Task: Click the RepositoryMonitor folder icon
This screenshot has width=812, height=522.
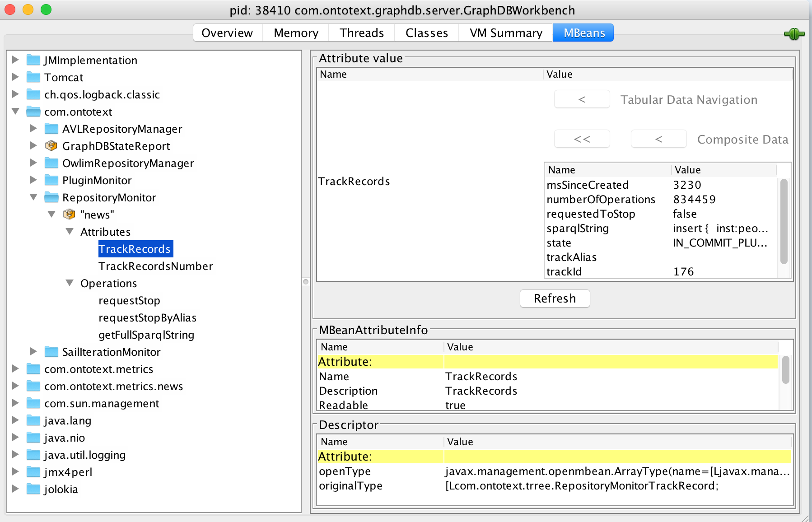Action: tap(51, 197)
